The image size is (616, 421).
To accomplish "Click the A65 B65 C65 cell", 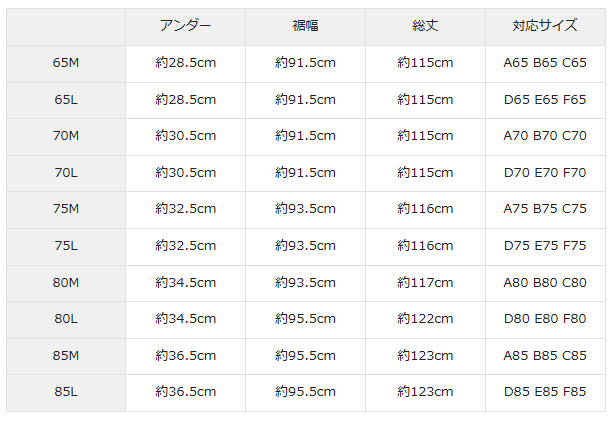I will (x=545, y=63).
